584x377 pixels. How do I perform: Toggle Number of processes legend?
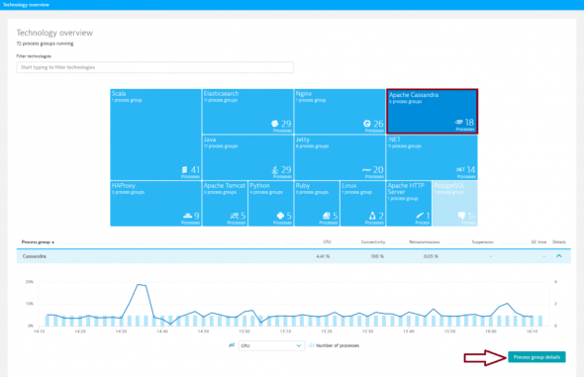[x=334, y=346]
